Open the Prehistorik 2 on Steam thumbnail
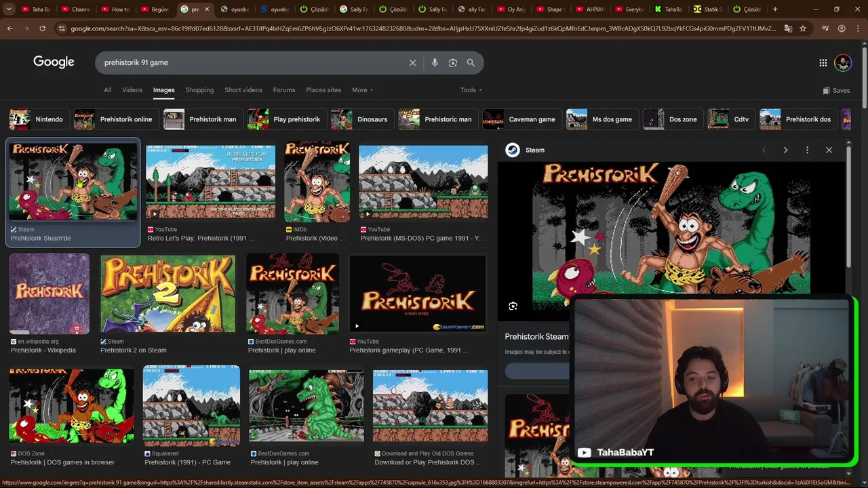This screenshot has height=488, width=868. [x=167, y=293]
